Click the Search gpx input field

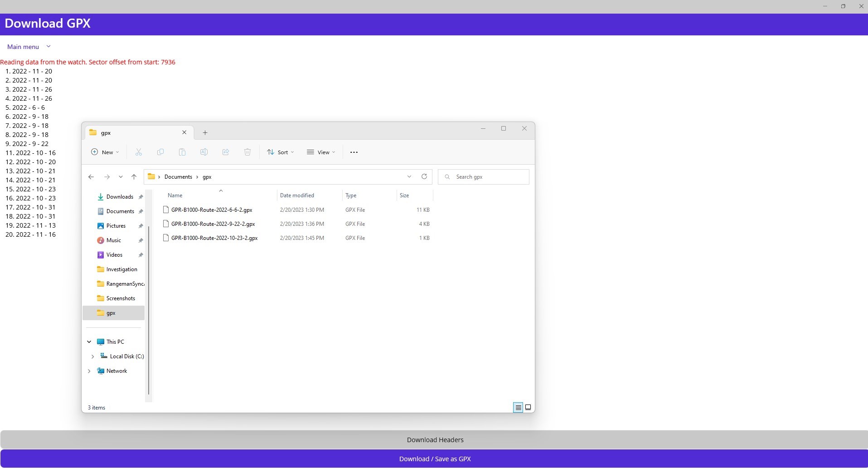click(x=484, y=177)
